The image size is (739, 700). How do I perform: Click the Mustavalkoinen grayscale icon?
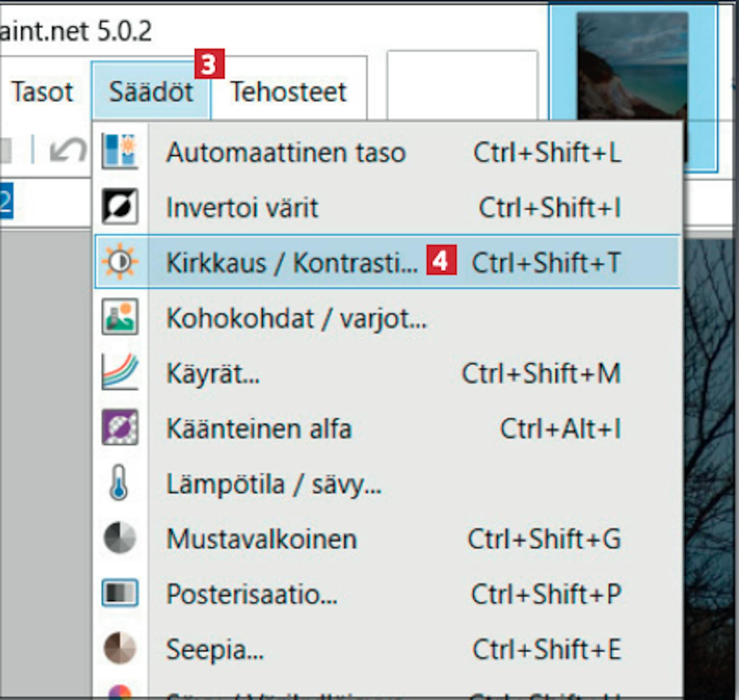[120, 538]
